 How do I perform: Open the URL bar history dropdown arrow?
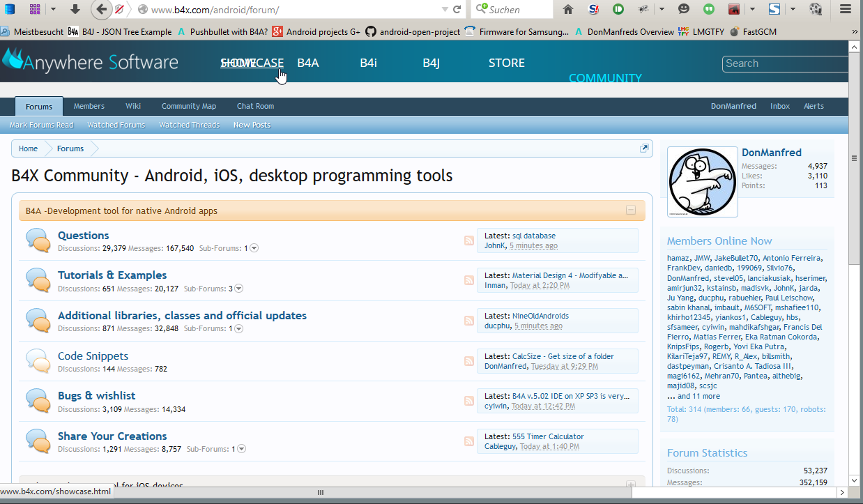coord(445,10)
